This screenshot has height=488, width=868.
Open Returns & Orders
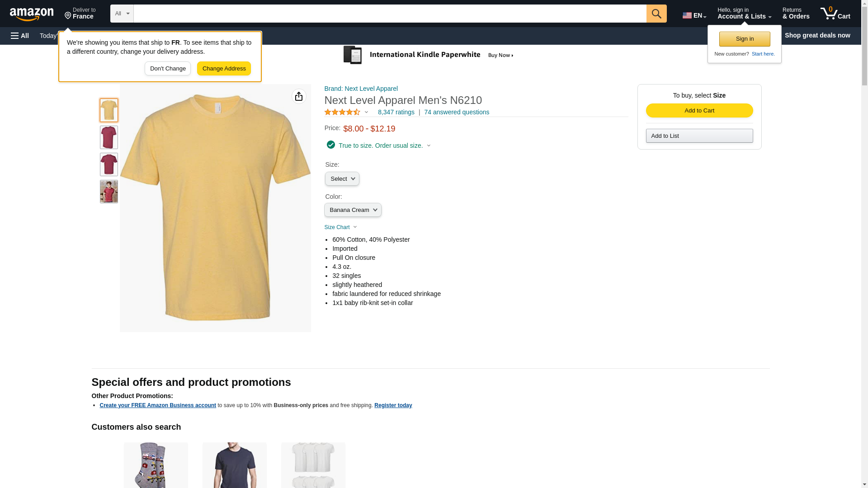pyautogui.click(x=795, y=14)
